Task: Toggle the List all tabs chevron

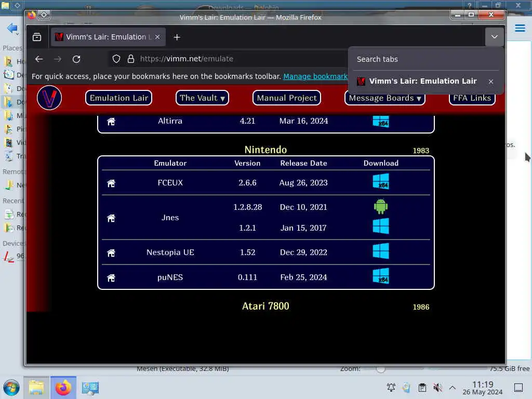Action: pyautogui.click(x=495, y=37)
